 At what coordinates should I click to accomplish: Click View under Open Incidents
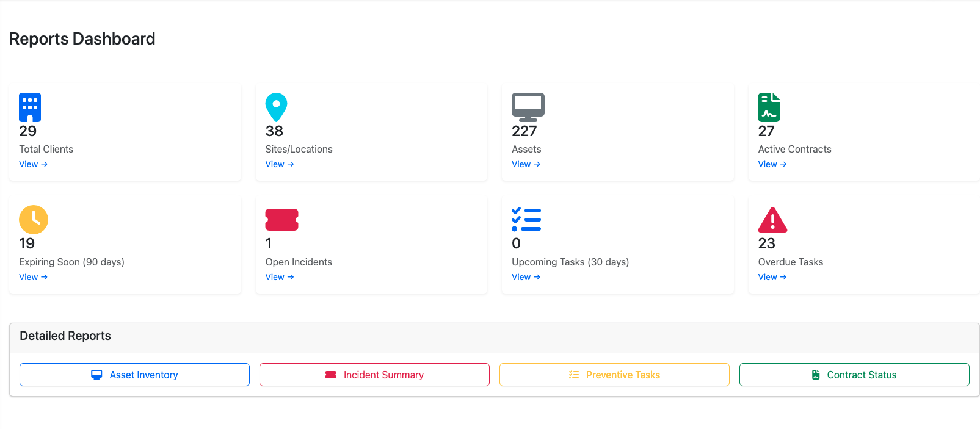click(x=279, y=276)
